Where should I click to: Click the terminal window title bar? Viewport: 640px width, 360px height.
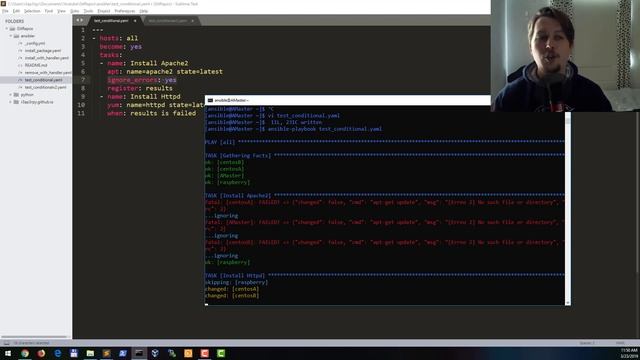coord(347,100)
